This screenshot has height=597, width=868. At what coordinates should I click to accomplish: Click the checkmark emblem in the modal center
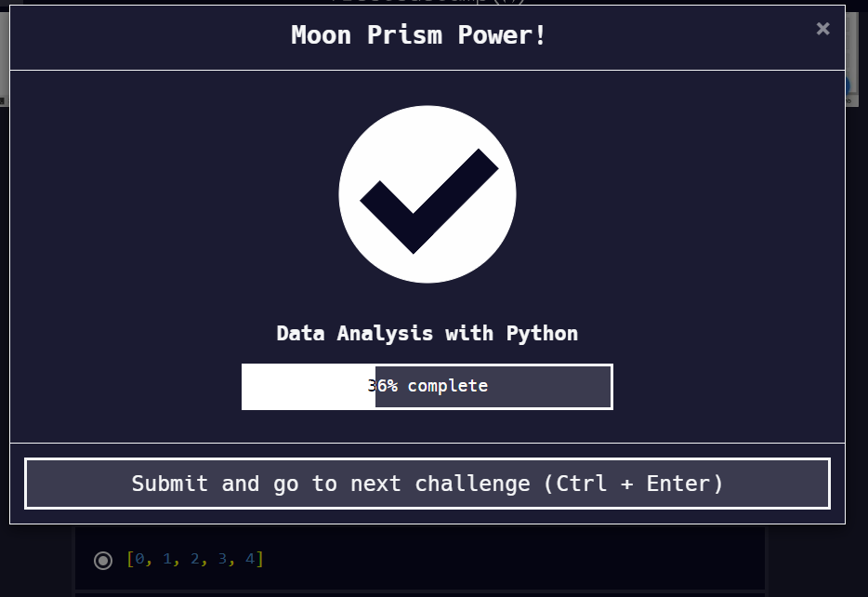pos(427,193)
